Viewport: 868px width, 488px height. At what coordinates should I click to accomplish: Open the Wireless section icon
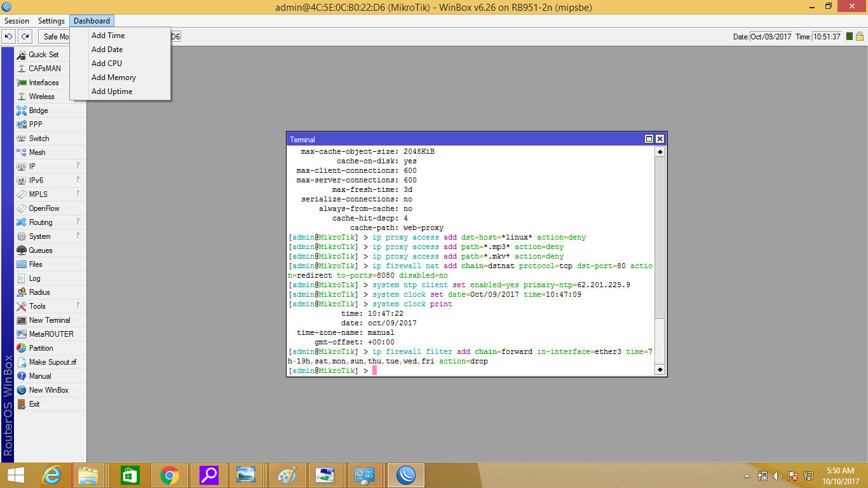22,97
